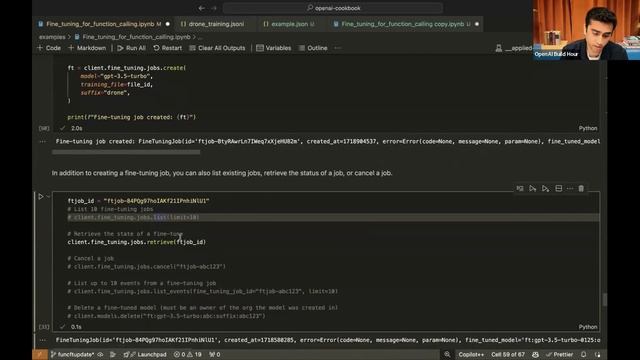Select the notebook kernel picker
Viewport: 640px width, 360px height.
(x=513, y=48)
